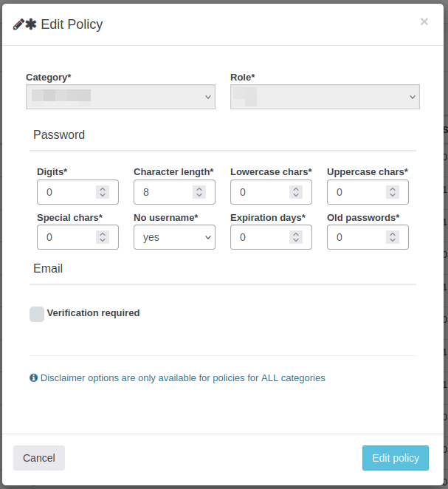Click the Digits stepper arrows
The height and width of the screenshot is (489, 448).
(x=103, y=192)
